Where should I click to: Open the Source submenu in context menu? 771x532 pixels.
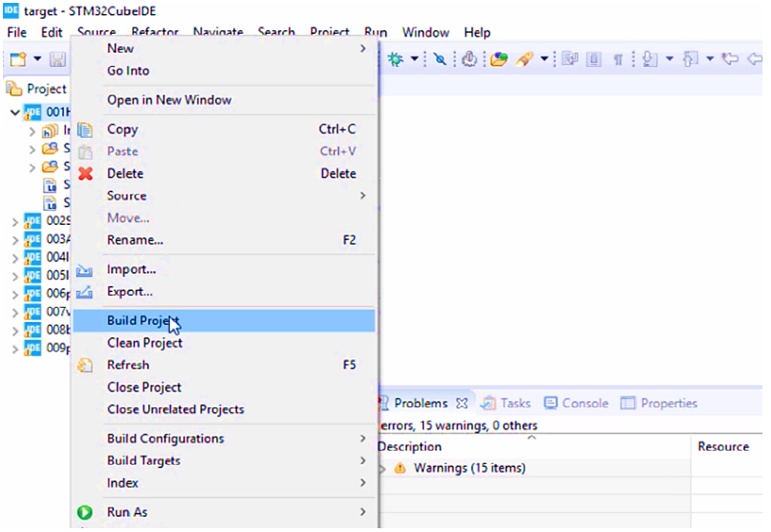point(224,196)
